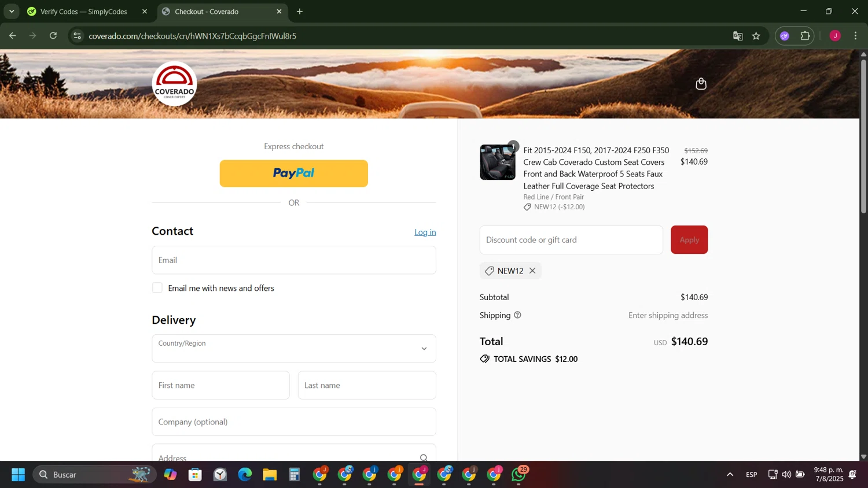Focus the Email input field
Image resolution: width=868 pixels, height=488 pixels.
click(294, 260)
